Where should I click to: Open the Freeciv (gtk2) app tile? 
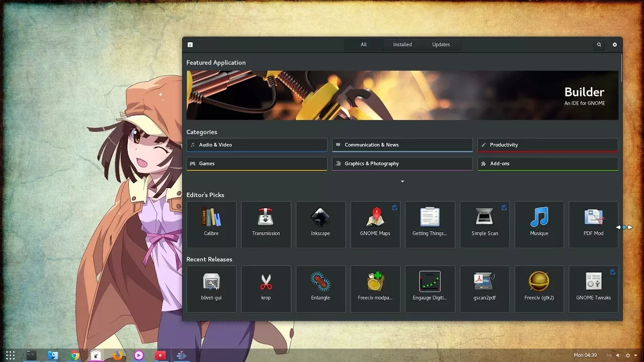(x=539, y=289)
